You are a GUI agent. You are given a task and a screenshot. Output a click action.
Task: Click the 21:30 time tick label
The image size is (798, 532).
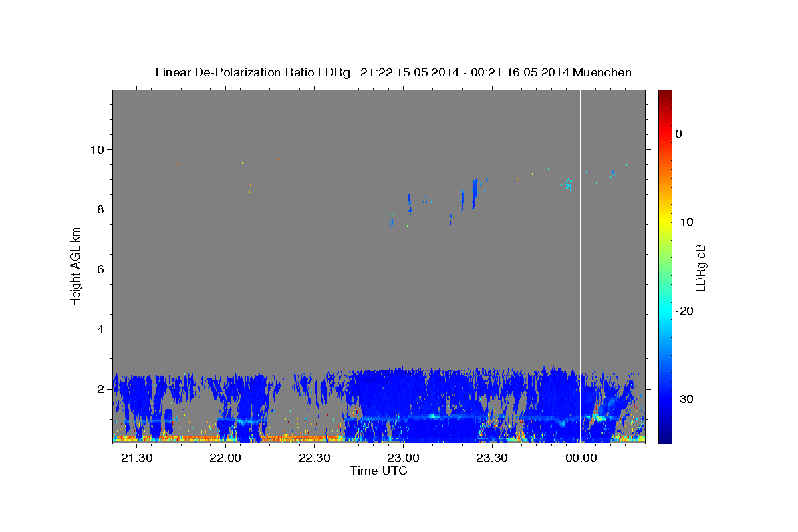137,458
